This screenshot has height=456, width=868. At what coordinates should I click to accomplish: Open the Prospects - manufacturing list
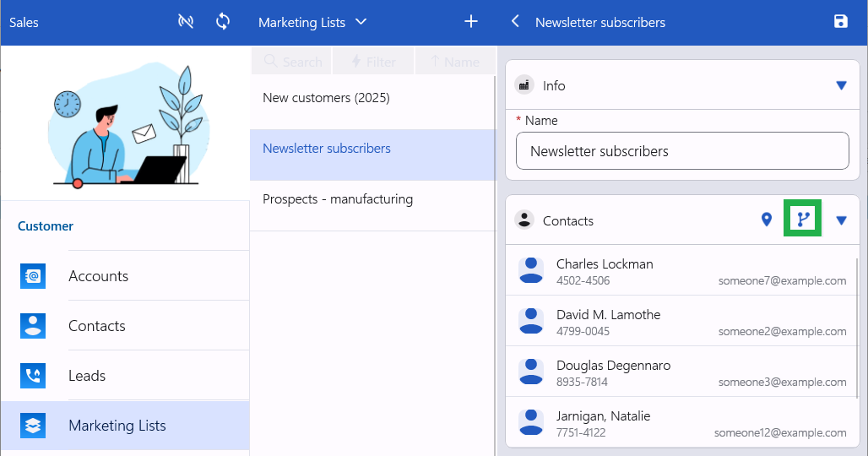point(338,200)
